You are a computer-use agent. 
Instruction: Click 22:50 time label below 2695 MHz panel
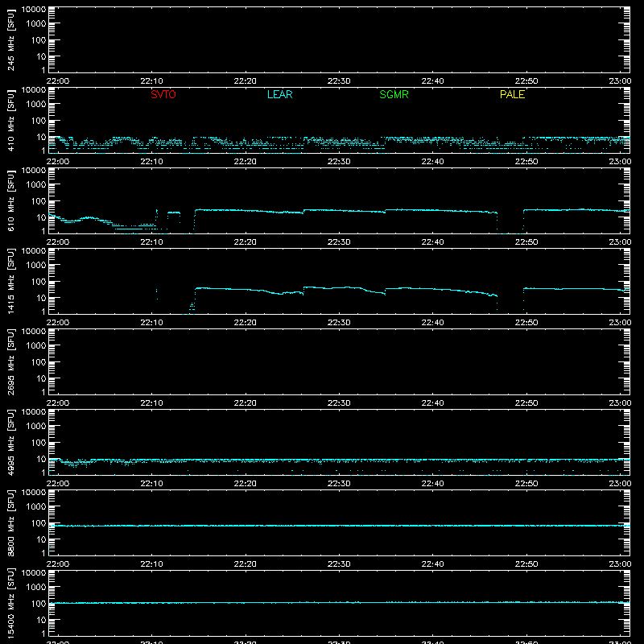526,403
